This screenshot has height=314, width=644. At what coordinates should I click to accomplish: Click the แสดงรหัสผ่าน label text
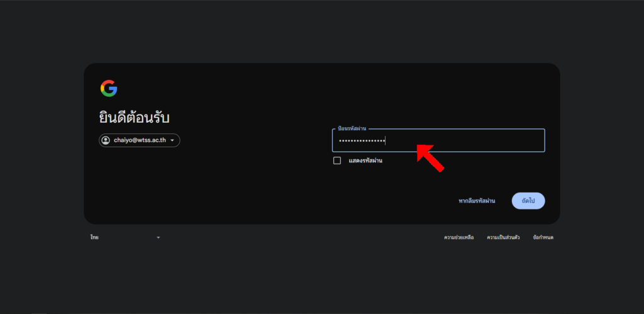click(365, 160)
